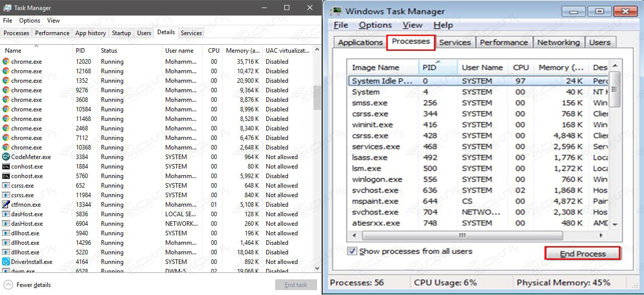644x295 pixels.
Task: Click the chrome.exe icon with PID 12020
Action: pyautogui.click(x=6, y=62)
